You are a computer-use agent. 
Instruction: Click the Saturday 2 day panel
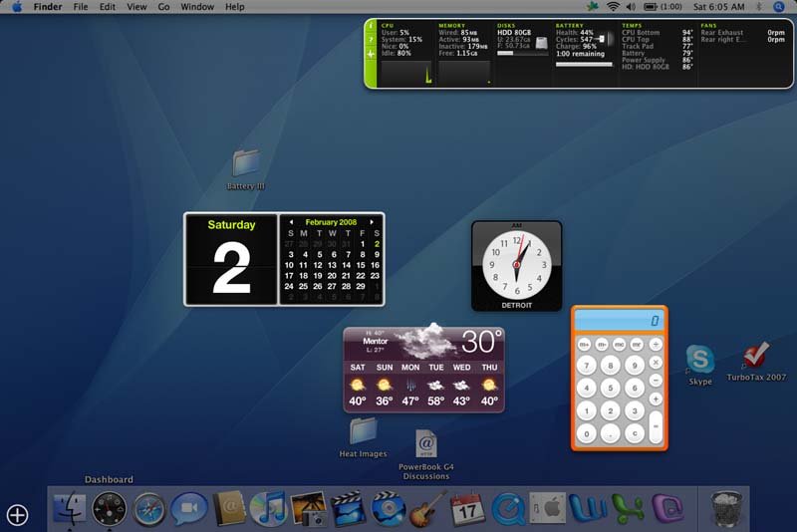pos(231,259)
